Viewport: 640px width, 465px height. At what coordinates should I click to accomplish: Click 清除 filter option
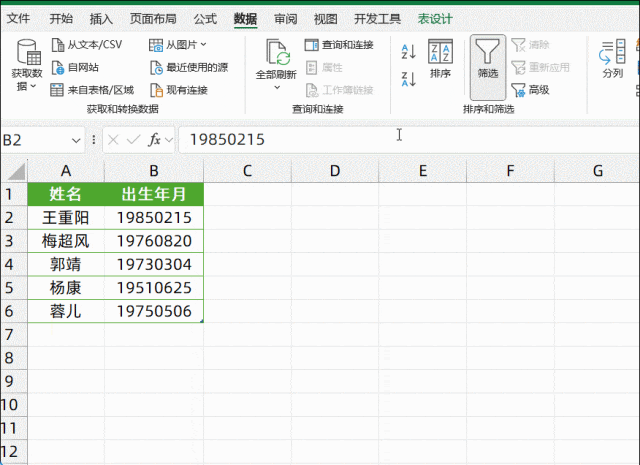[x=530, y=44]
